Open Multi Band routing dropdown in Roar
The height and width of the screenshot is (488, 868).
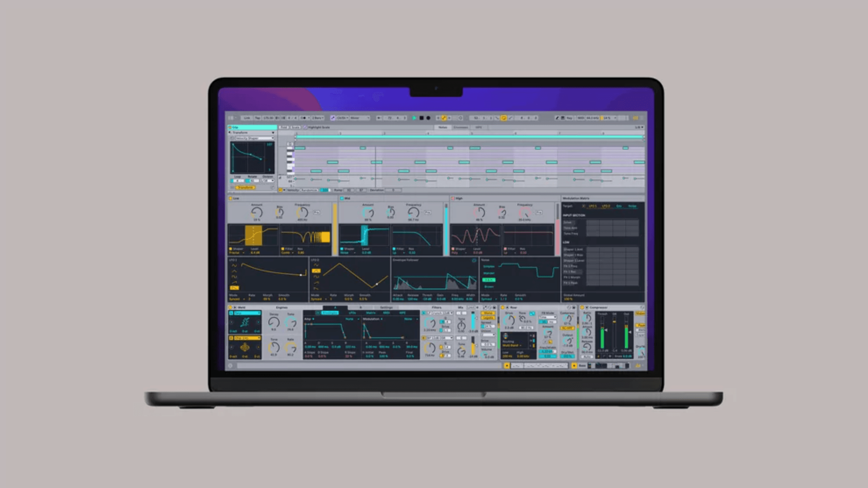pos(511,346)
